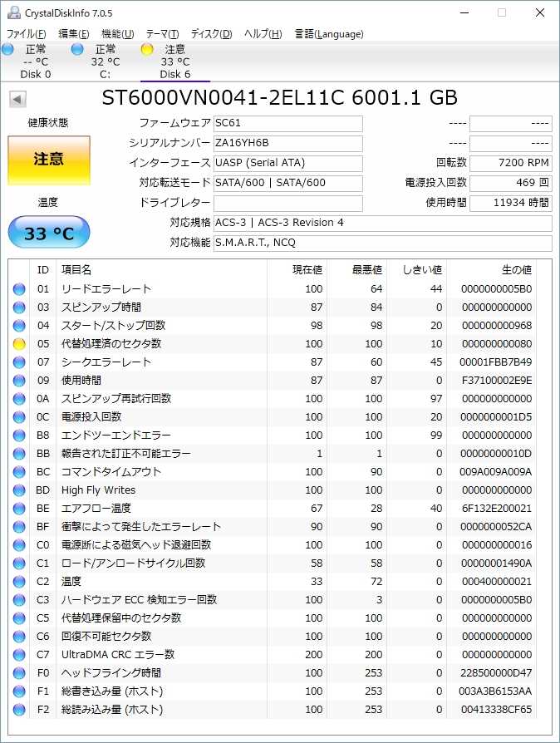Click the interface field UASP (Serial ATA)
Screen dimensions: 560x743
288,163
